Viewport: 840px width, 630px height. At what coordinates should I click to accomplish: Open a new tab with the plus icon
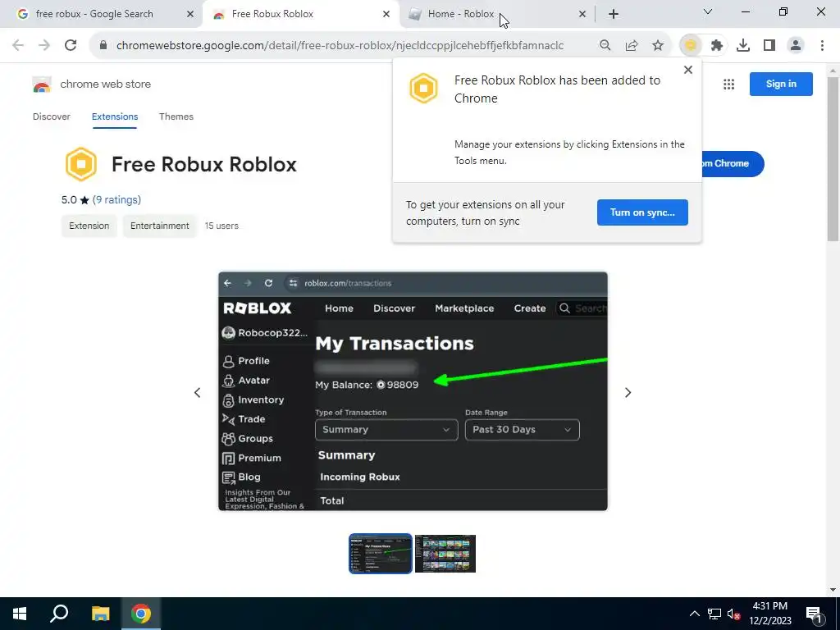tap(614, 14)
